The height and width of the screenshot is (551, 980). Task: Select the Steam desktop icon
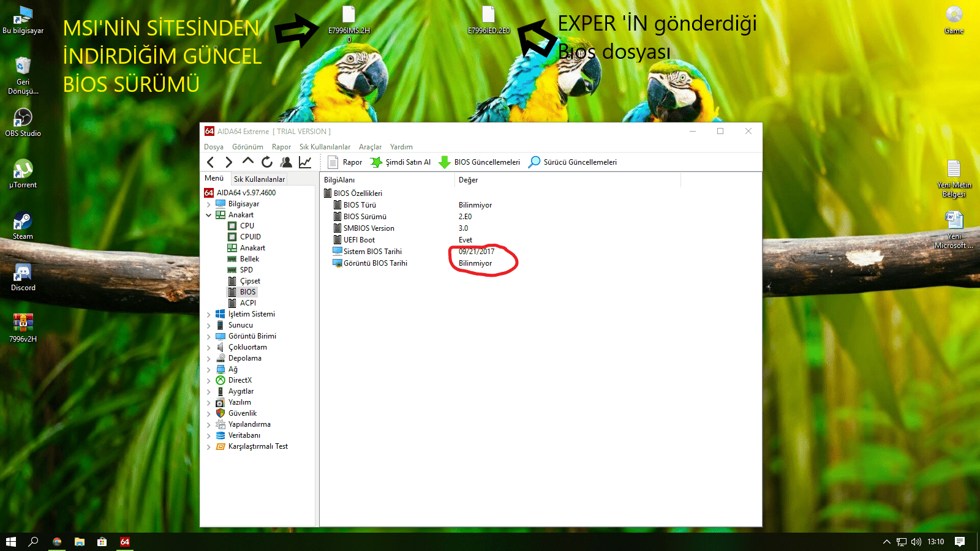(23, 225)
